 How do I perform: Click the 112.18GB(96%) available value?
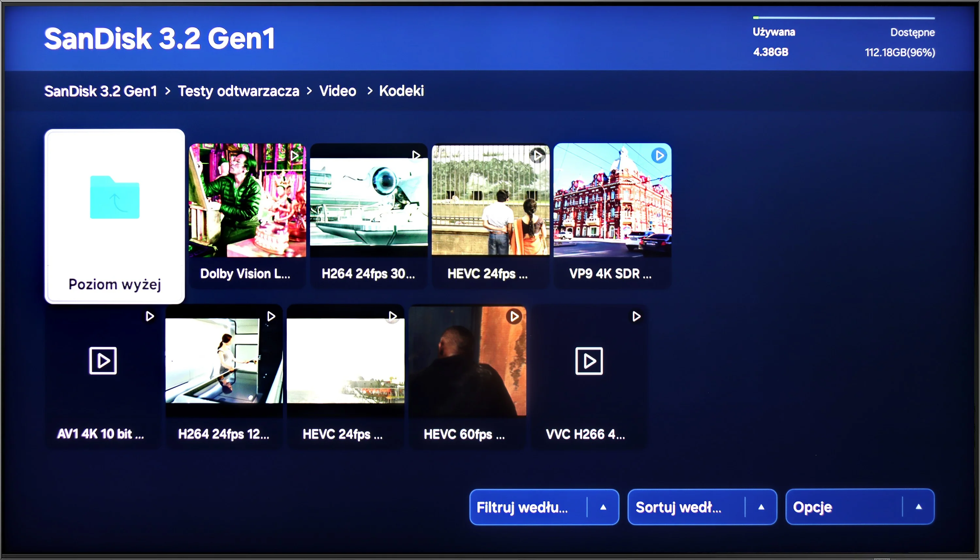900,52
